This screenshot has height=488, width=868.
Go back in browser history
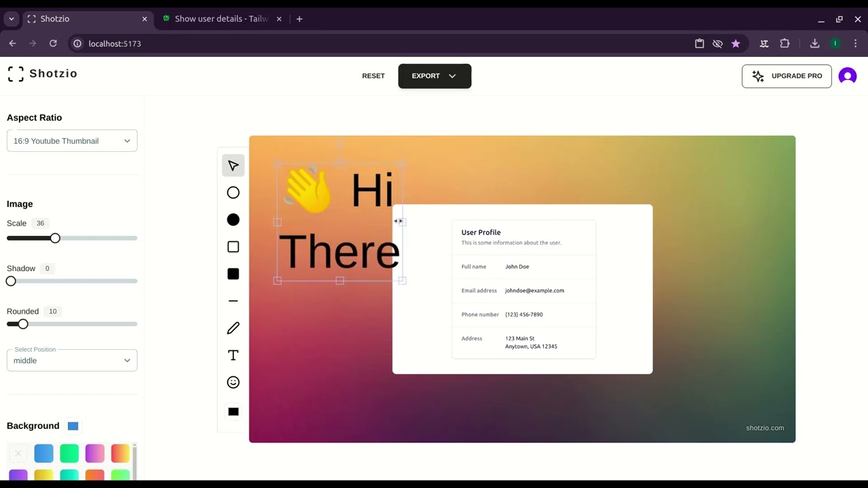12,43
